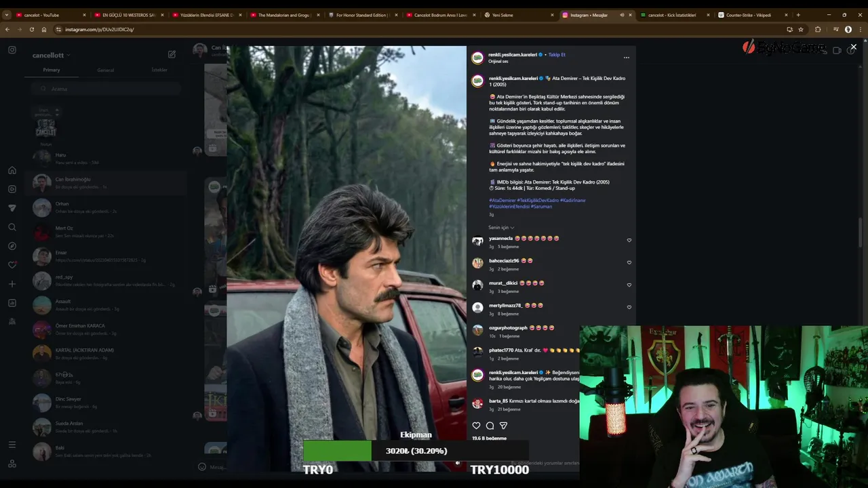Click the instagram.com address bar
The height and width of the screenshot is (488, 868).
pos(420,29)
